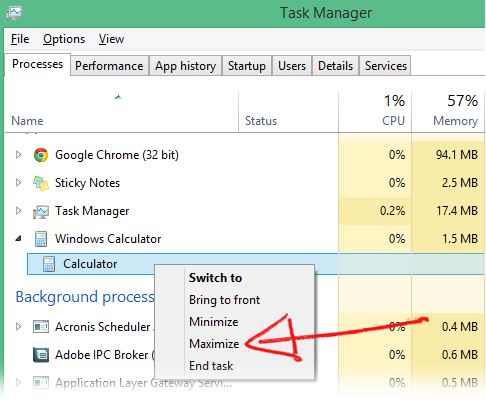Click the Adobe IPC Broker icon

(x=41, y=355)
